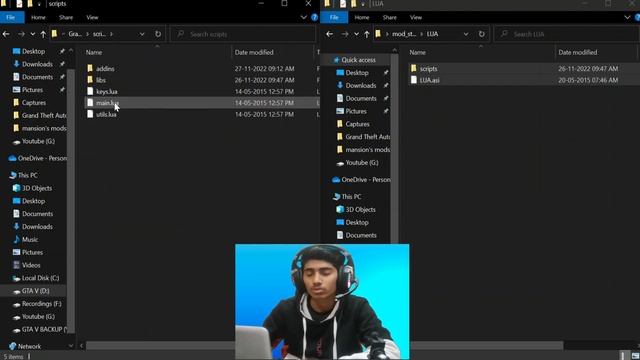
Task: Select Quick access in LUA window sidebar
Action: [358, 60]
